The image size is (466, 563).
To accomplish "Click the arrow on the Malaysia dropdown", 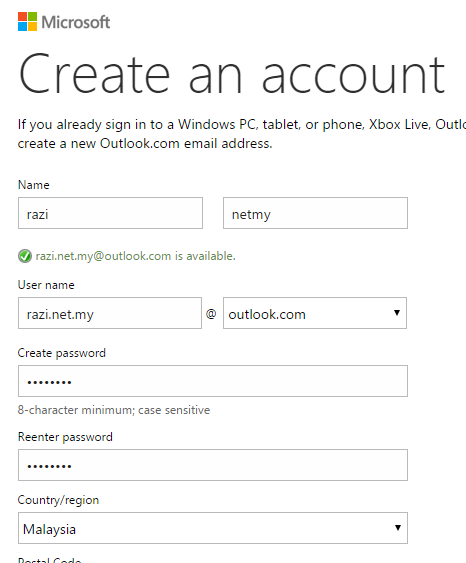I will tap(398, 527).
